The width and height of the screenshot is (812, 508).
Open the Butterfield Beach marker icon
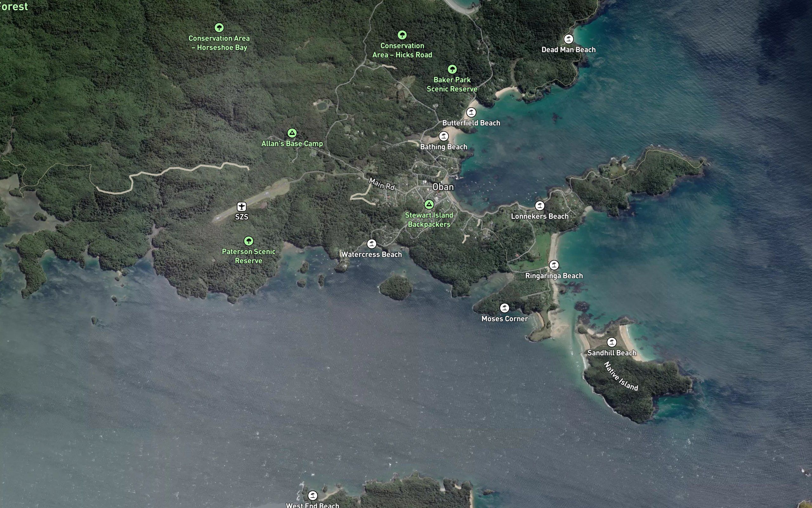click(471, 112)
